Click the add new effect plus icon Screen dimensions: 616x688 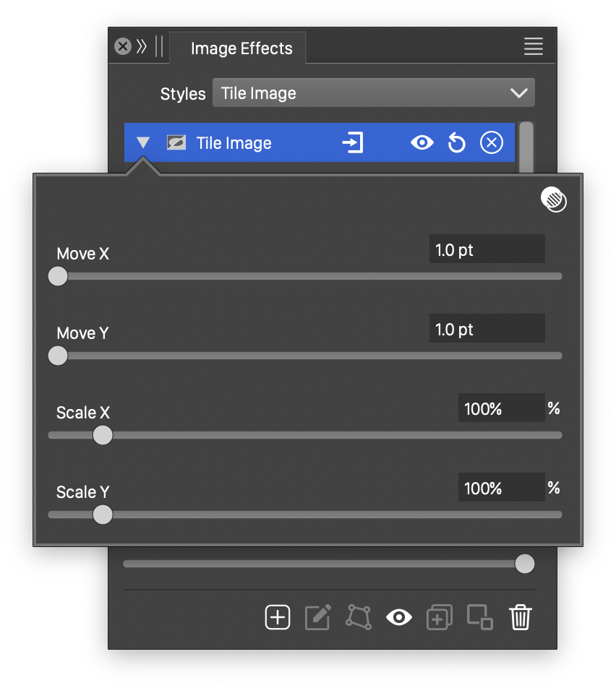278,617
